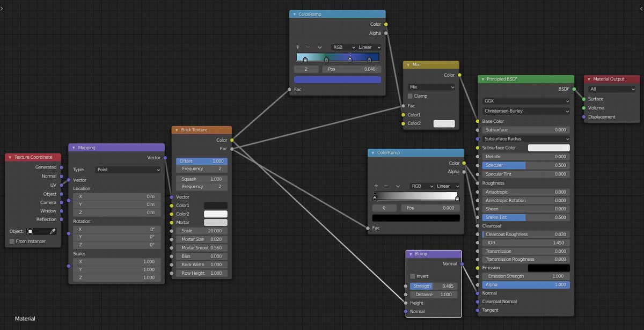This screenshot has width=644, height=330.
Task: Open the Subsurface Radius dropdown
Action: pyautogui.click(x=526, y=139)
